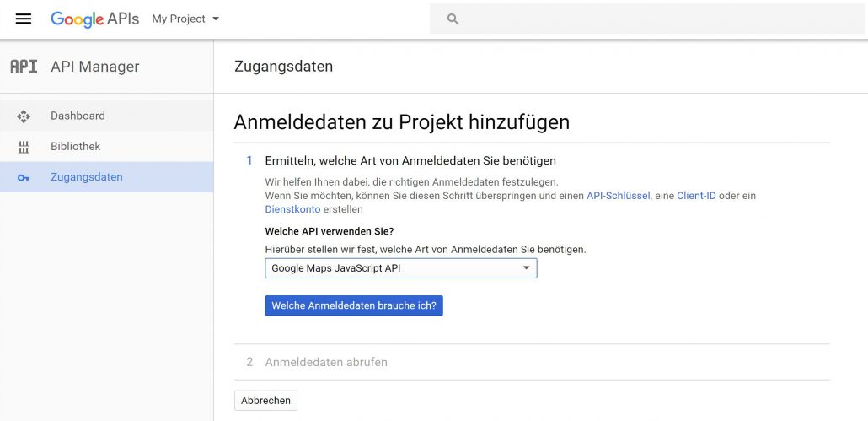Click the Bibliothek library icon

(24, 147)
